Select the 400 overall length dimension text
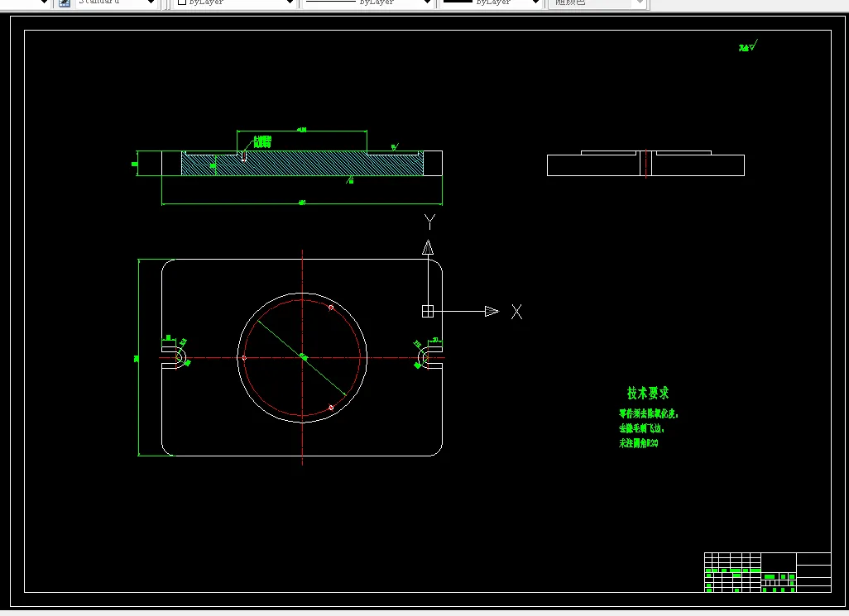The width and height of the screenshot is (849, 616). click(x=302, y=203)
